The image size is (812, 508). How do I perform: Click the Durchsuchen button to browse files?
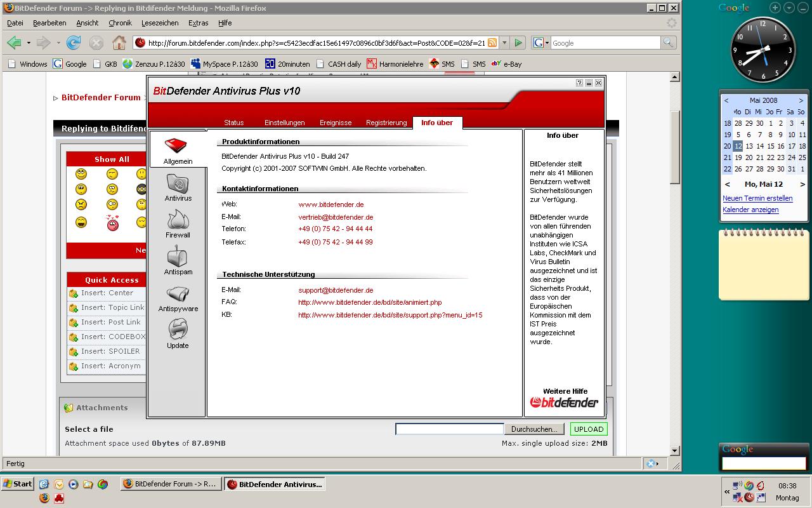tap(534, 429)
